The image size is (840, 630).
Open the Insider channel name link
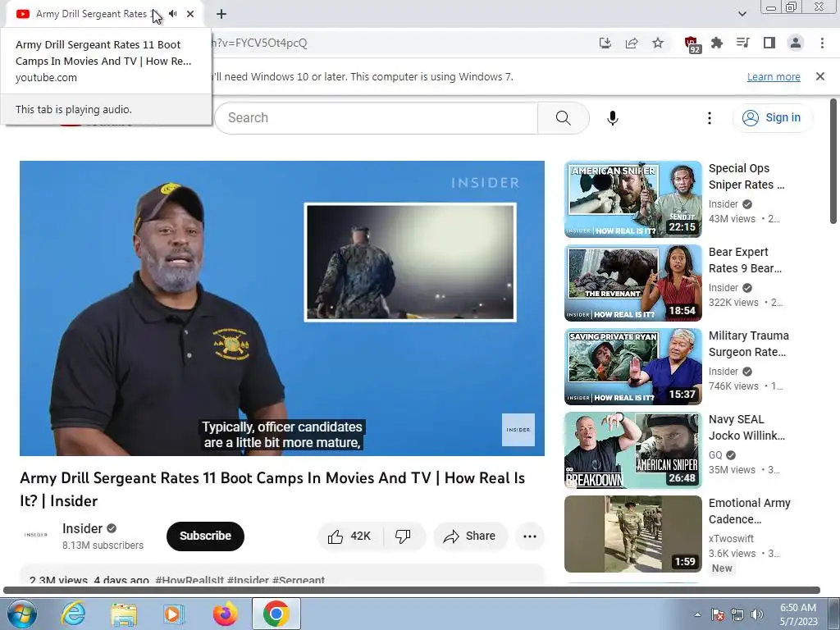(x=82, y=529)
